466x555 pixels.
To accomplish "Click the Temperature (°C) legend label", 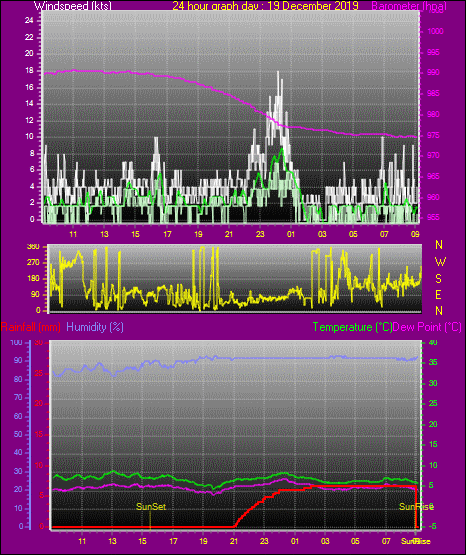I will coord(352,327).
